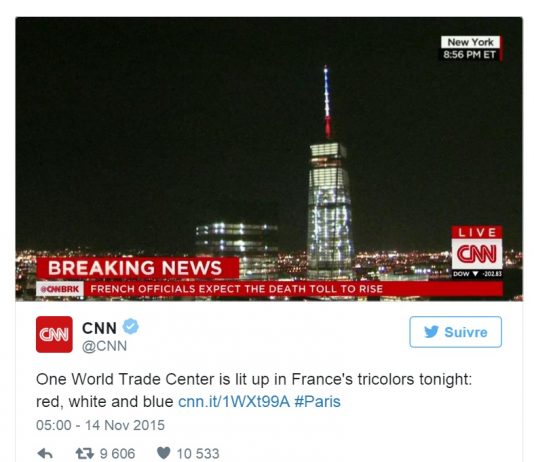Click the 10 533 likes count
Image resolution: width=534 pixels, height=462 pixels.
pyautogui.click(x=198, y=453)
